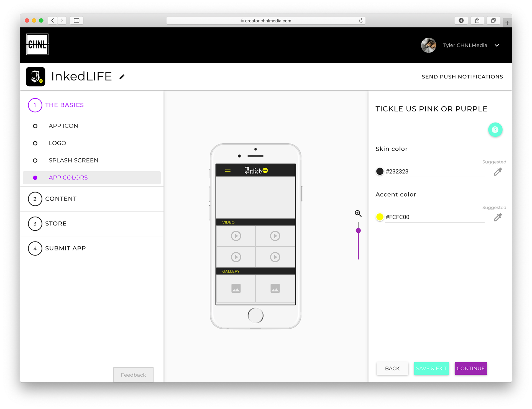Click the GALLERY section label in preview
This screenshot has width=532, height=409.
tap(231, 271)
